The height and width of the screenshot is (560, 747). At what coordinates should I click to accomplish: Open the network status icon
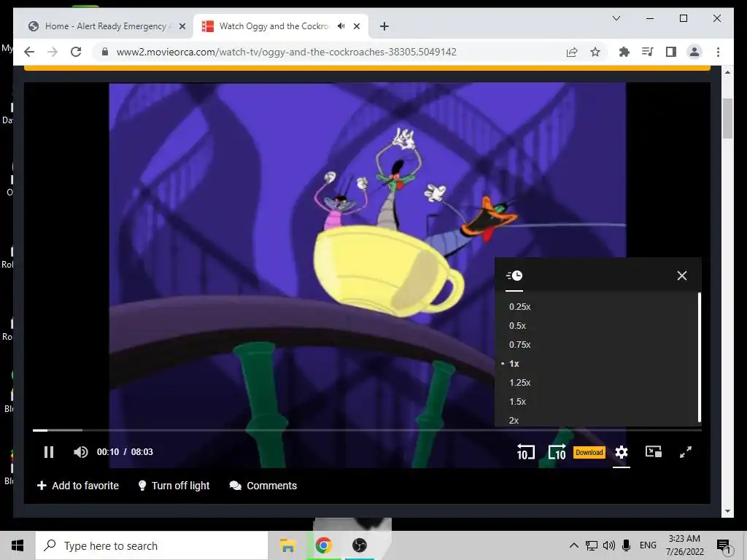(591, 545)
